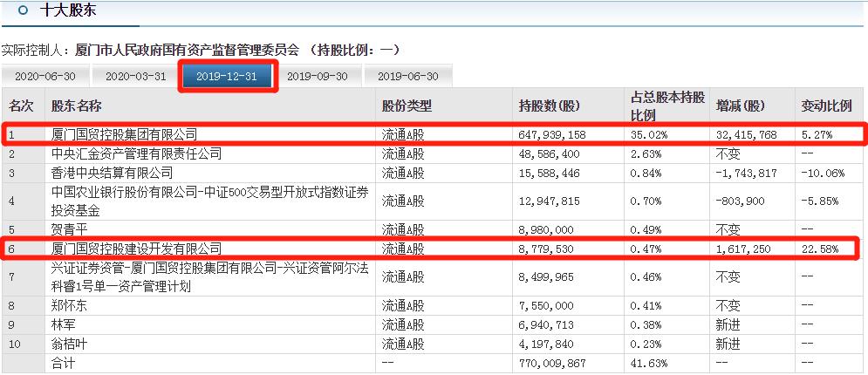Click the 增减(股) column header

[x=742, y=106]
